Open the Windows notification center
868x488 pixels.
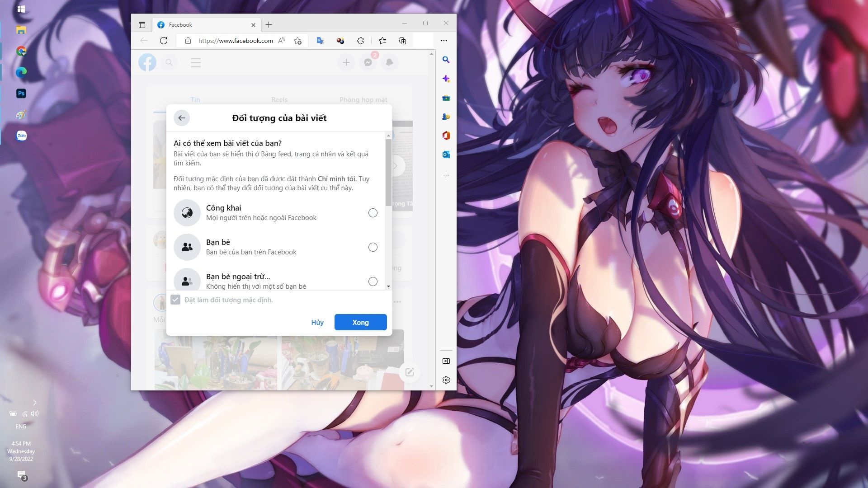click(x=22, y=475)
